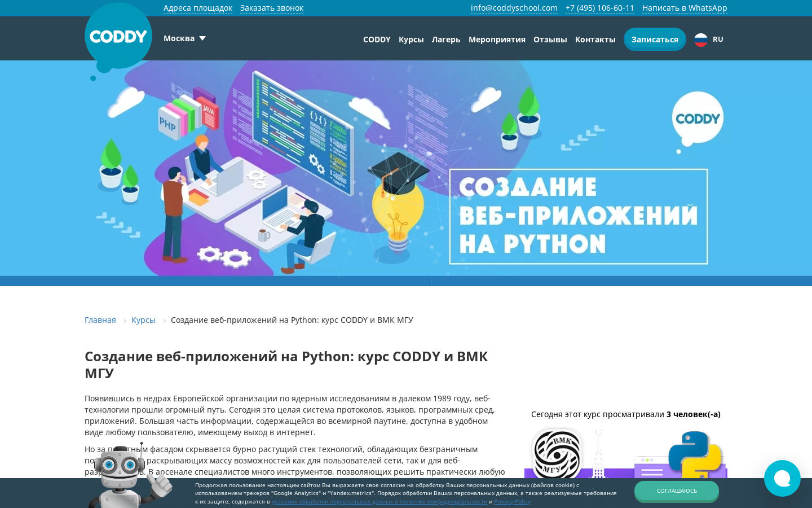Open the CODDY menu item
This screenshot has width=812, height=508.
tap(377, 40)
